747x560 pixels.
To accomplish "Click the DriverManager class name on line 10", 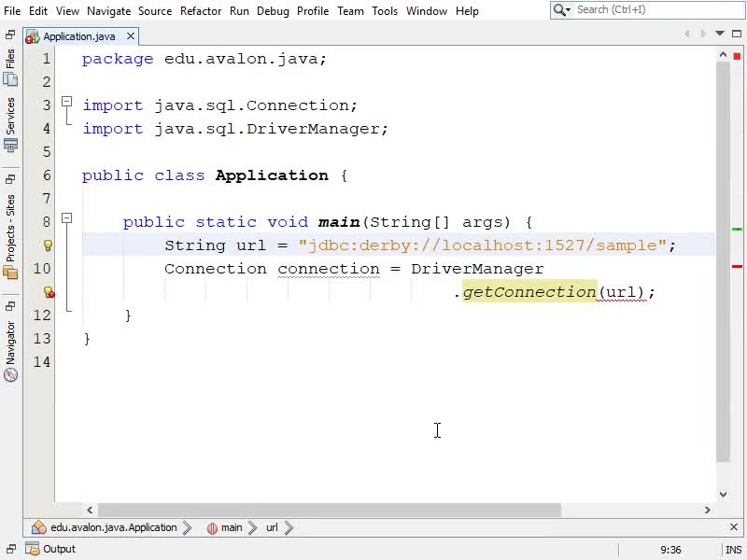I will [477, 269].
